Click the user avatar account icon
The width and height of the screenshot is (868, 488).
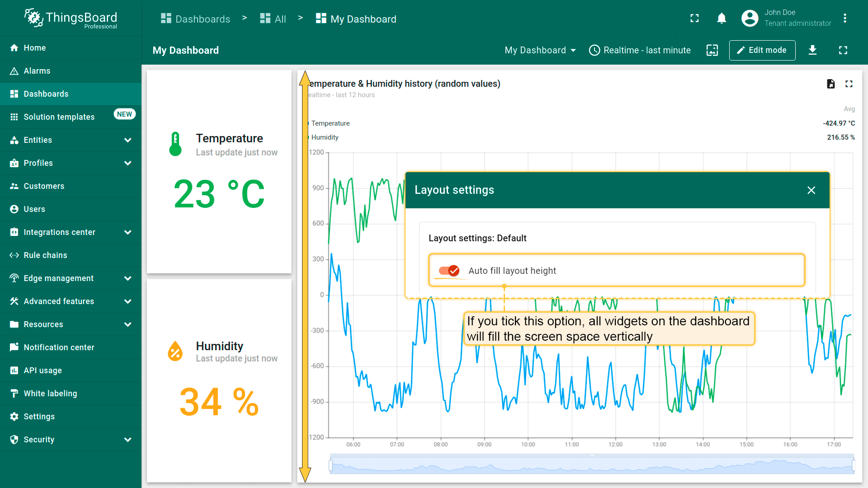pos(750,19)
